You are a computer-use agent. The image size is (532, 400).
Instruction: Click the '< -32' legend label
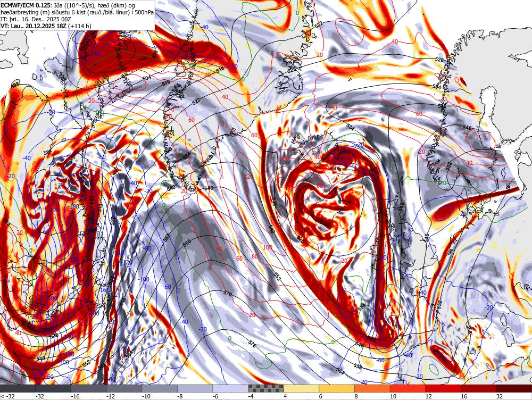click(7, 396)
